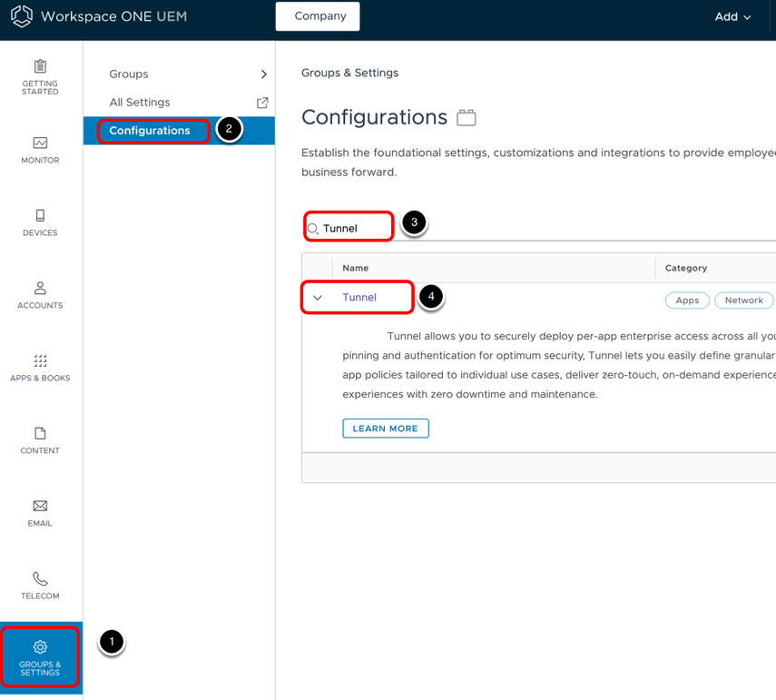Screen dimensions: 776x700
Task: Open the Content document icon
Action: point(40,433)
